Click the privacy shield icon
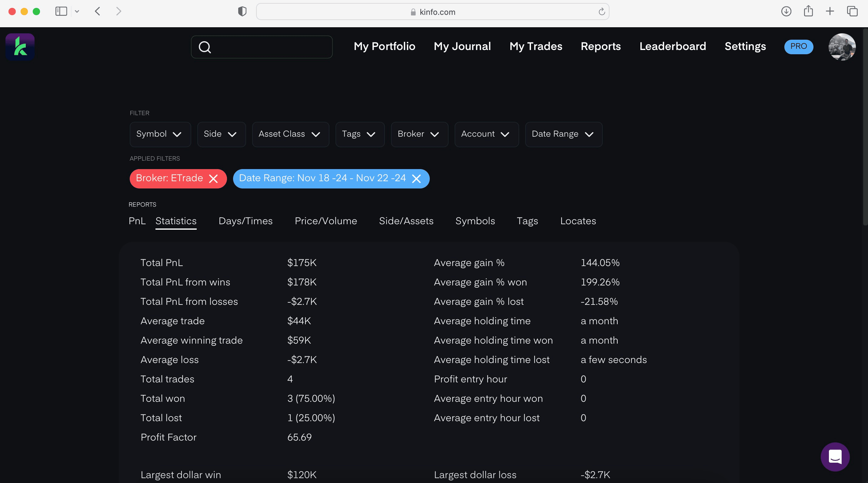 [242, 12]
